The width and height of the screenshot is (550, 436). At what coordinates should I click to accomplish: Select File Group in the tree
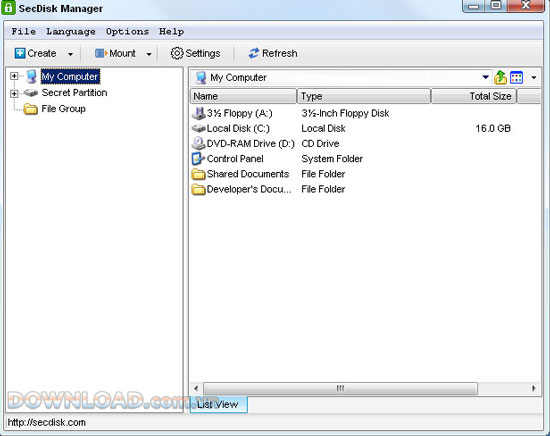point(63,109)
